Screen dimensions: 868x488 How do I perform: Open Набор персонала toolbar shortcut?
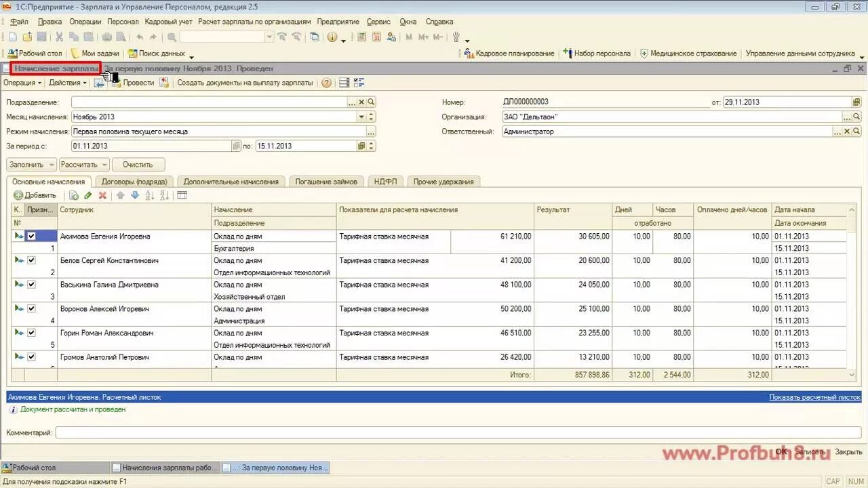click(x=597, y=54)
